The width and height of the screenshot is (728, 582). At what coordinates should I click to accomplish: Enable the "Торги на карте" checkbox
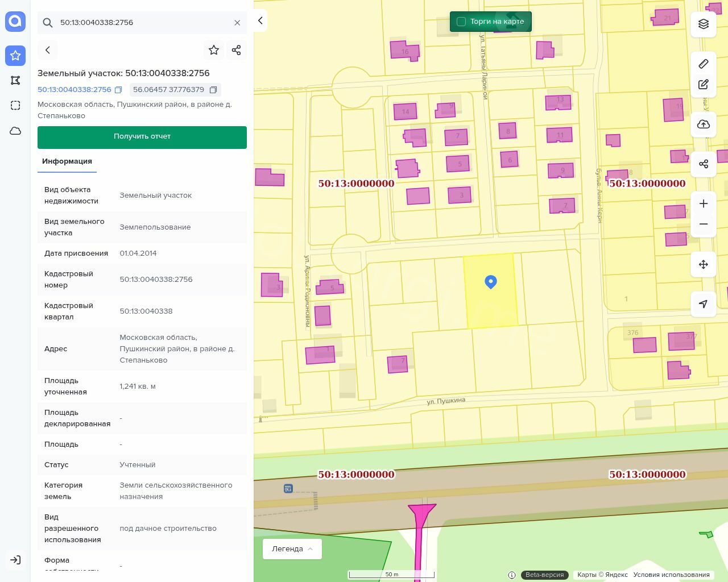tap(461, 22)
